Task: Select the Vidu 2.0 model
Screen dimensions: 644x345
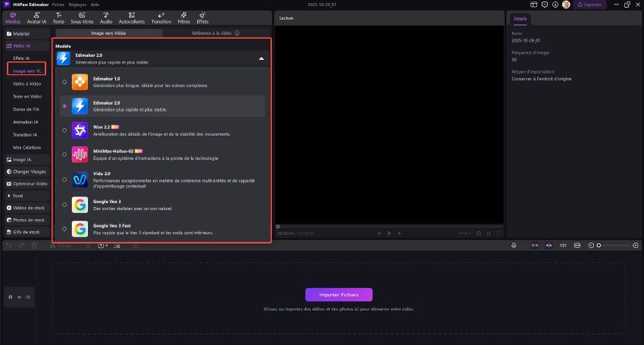Action: 162,180
